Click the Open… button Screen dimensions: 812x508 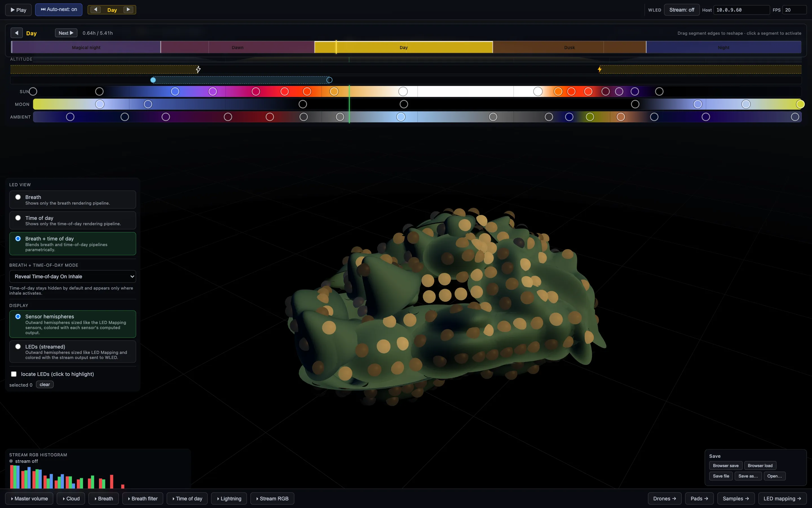[x=775, y=476]
